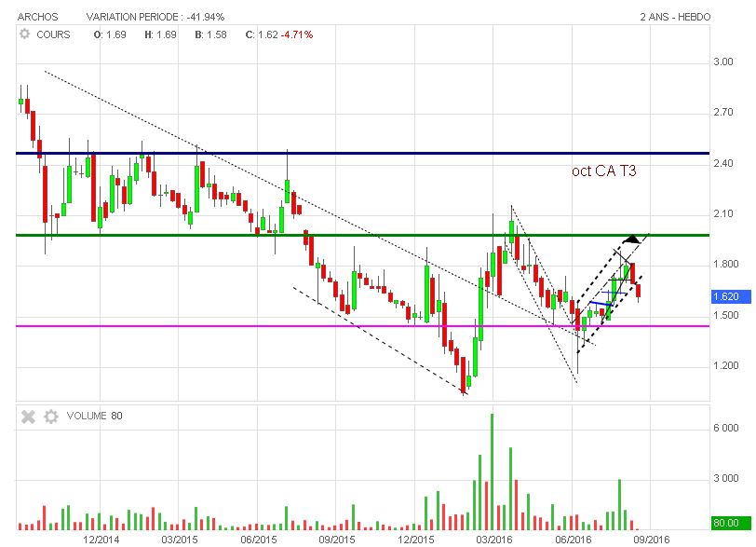Select the dark blue horizontal resistance line

point(362,154)
